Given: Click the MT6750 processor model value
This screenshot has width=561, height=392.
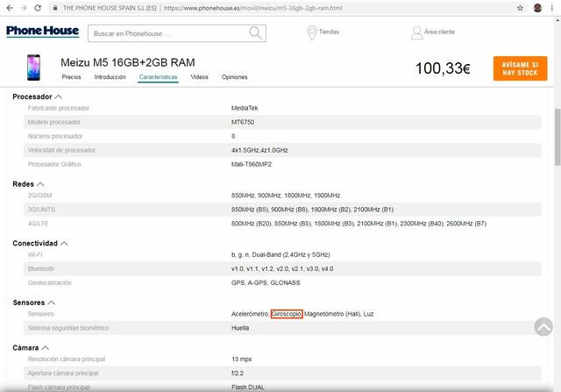Looking at the screenshot, I should [243, 122].
